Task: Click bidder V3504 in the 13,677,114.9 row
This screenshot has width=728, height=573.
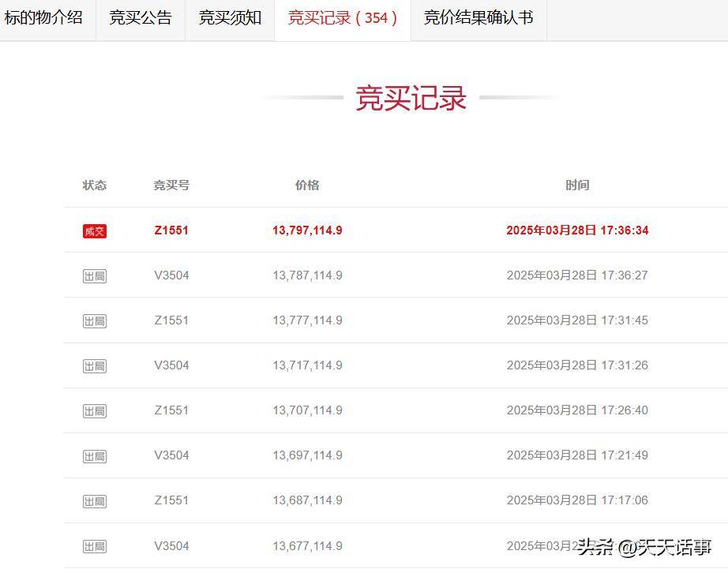Action: coord(171,545)
